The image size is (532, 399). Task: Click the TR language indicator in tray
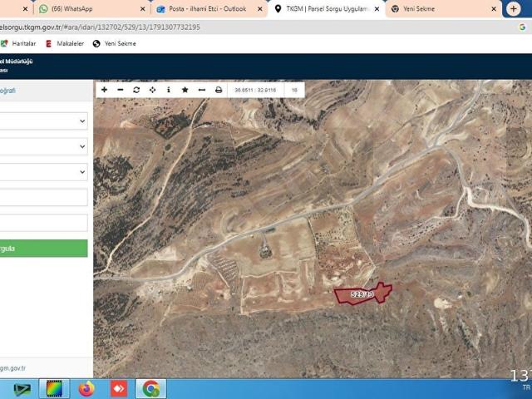pos(526,387)
